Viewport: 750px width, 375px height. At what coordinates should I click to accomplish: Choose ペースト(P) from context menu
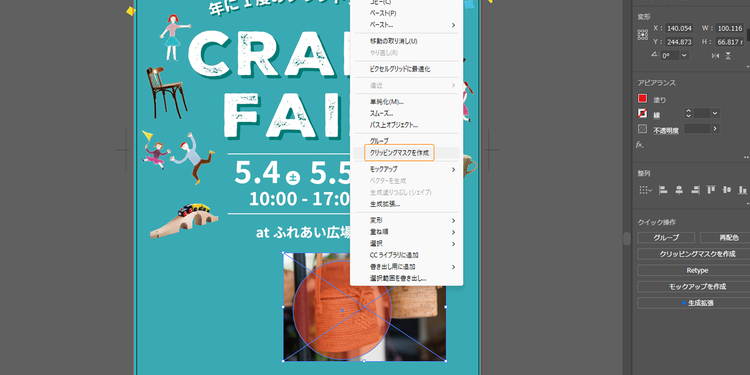407,13
